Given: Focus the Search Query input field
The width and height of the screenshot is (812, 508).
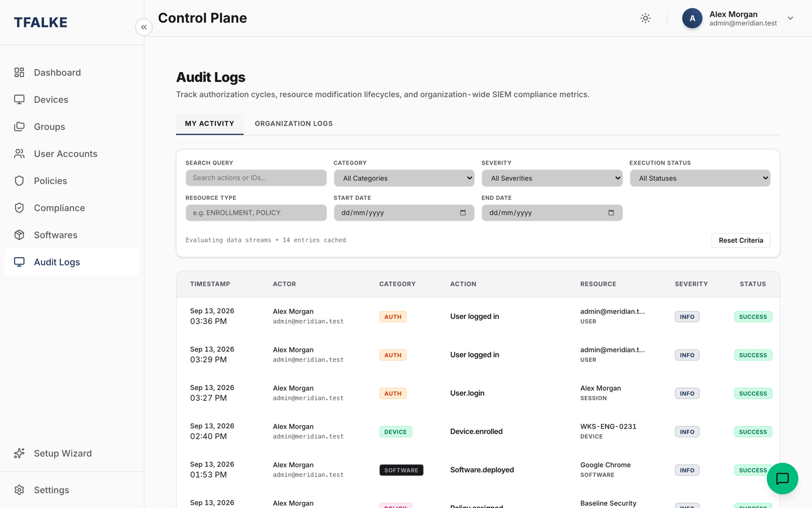Looking at the screenshot, I should [256, 178].
